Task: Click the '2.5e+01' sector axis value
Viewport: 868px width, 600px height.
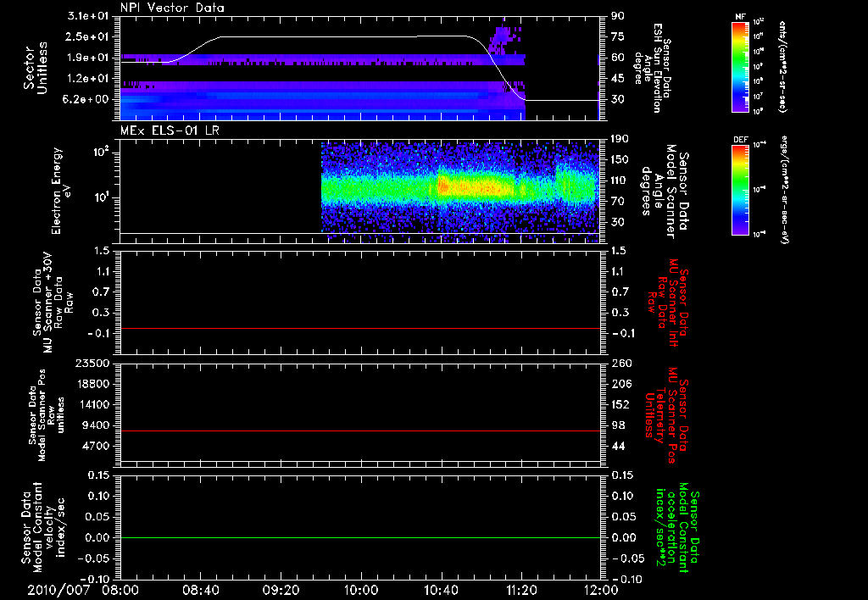Action: point(88,36)
